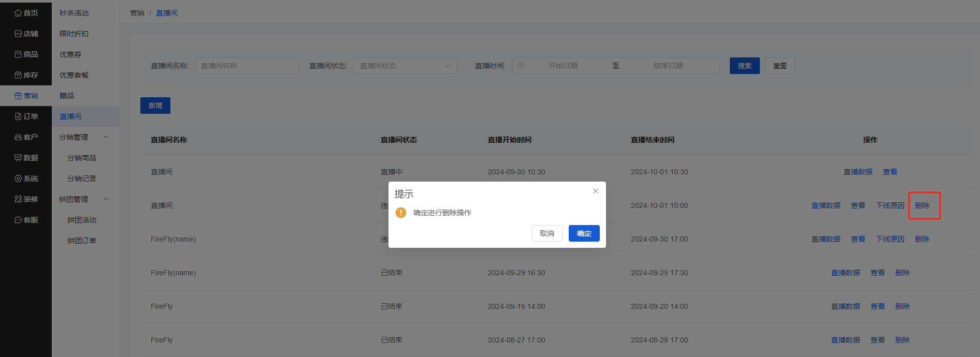Click 查看 in row ending 2024-09-29 17:30

[878, 273]
